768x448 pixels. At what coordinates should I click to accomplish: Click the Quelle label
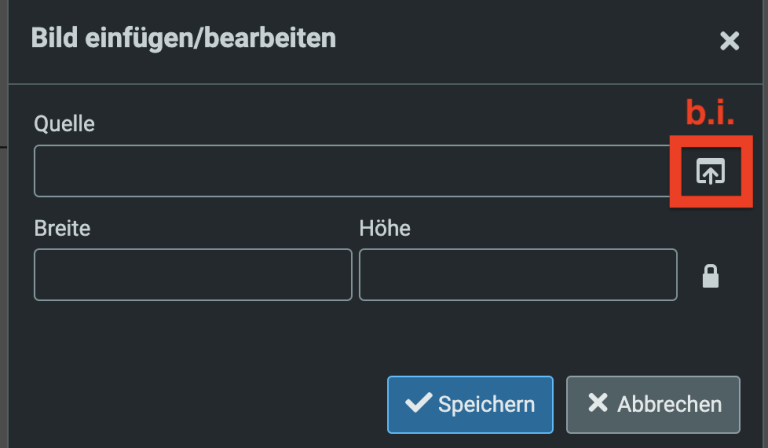(x=63, y=124)
